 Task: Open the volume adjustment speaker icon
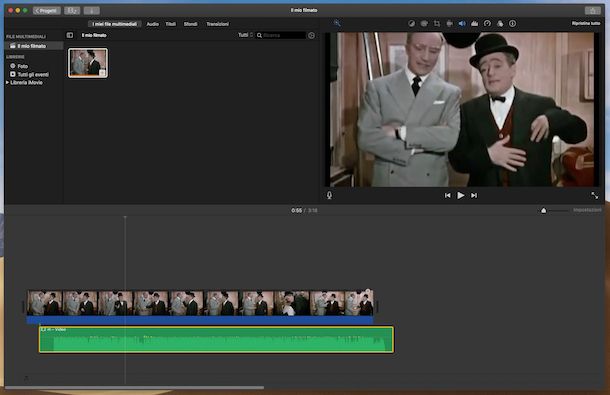click(462, 24)
